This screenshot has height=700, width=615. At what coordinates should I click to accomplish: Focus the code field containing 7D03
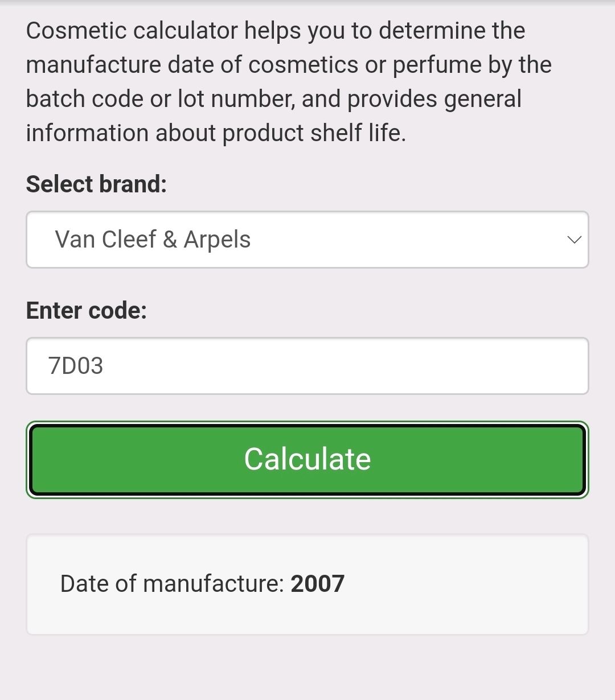pos(307,366)
